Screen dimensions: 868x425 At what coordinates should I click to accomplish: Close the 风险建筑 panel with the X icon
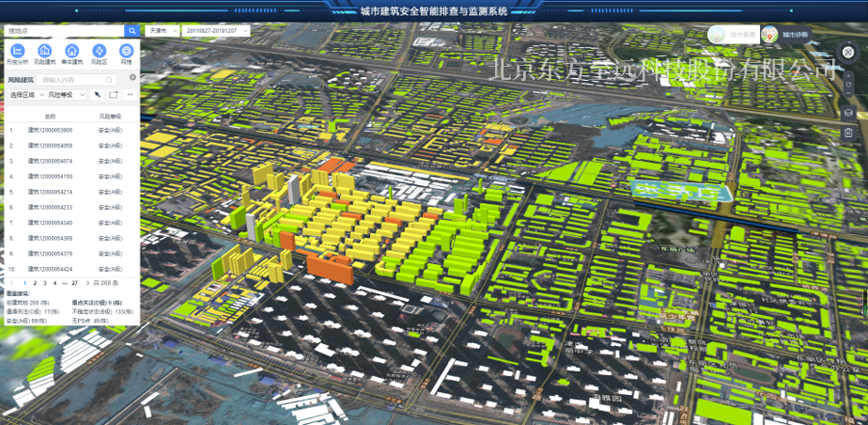(x=132, y=78)
